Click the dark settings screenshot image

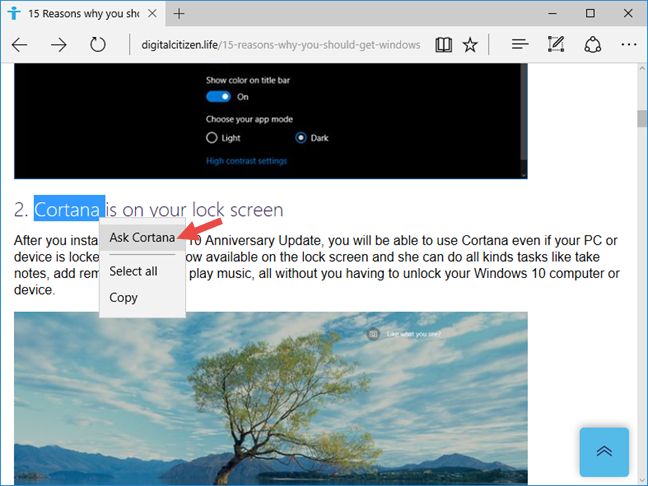[271, 121]
